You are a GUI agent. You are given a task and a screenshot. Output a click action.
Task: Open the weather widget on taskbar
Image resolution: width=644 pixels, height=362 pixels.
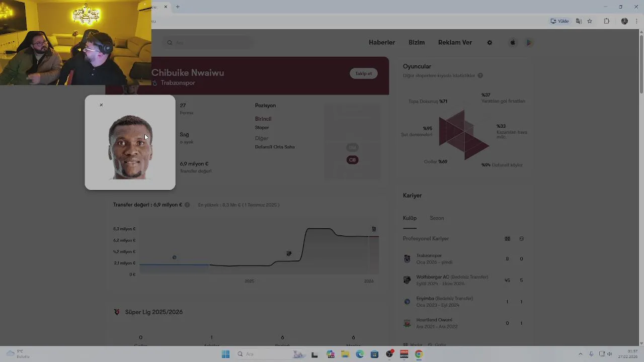pos(18,354)
